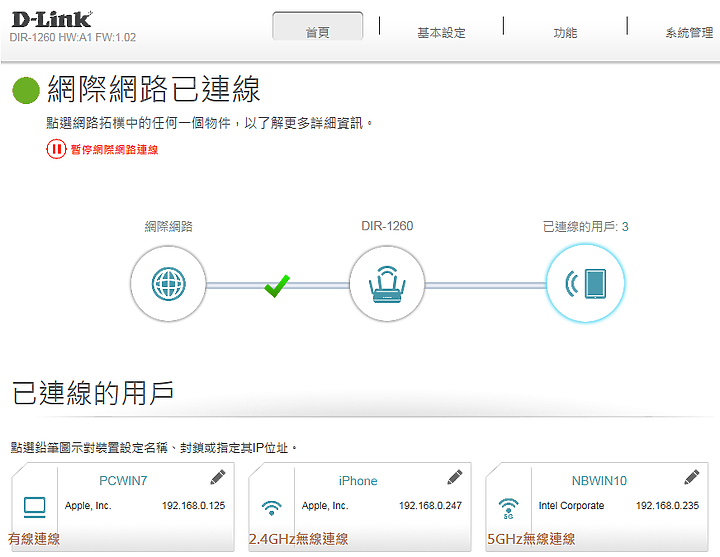The image size is (720, 557).
Task: Open the 首頁 tab
Action: pyautogui.click(x=318, y=26)
